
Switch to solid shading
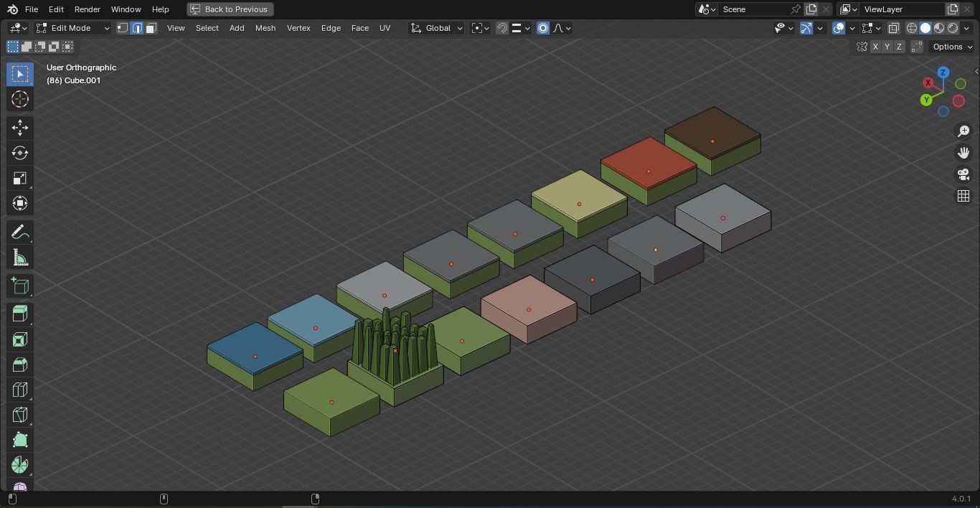[925, 28]
